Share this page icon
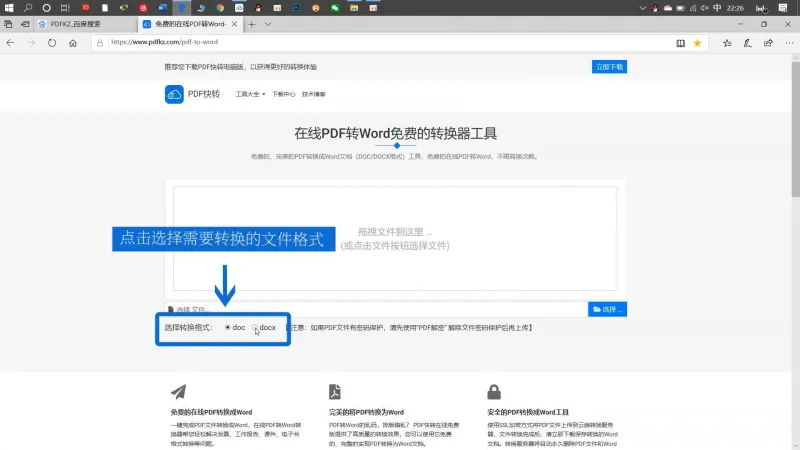 [x=768, y=43]
